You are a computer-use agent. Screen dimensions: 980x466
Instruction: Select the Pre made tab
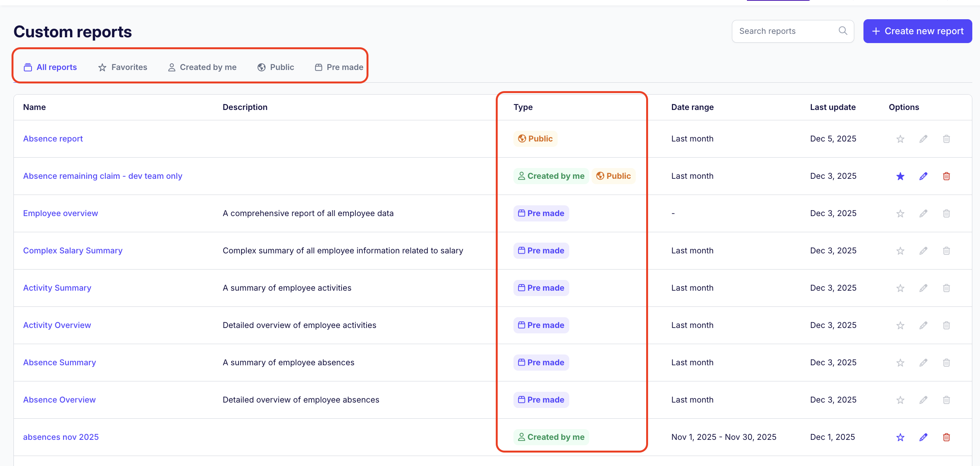coord(339,67)
